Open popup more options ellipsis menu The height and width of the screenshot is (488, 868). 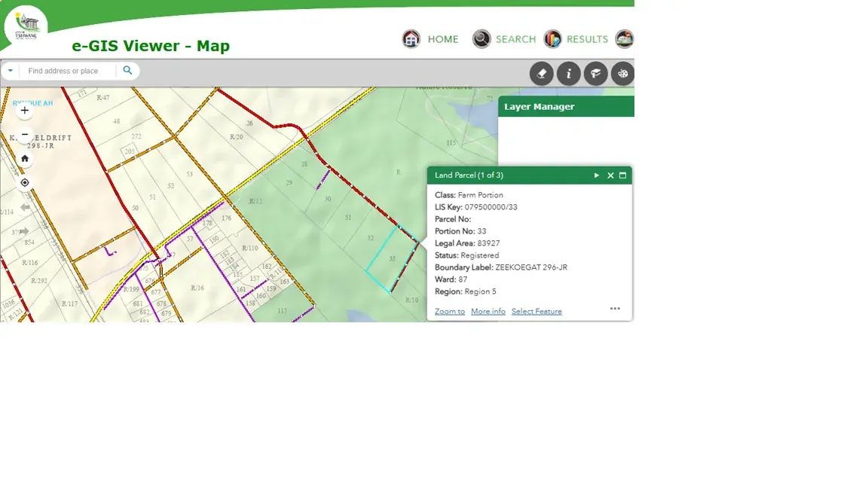coord(615,309)
